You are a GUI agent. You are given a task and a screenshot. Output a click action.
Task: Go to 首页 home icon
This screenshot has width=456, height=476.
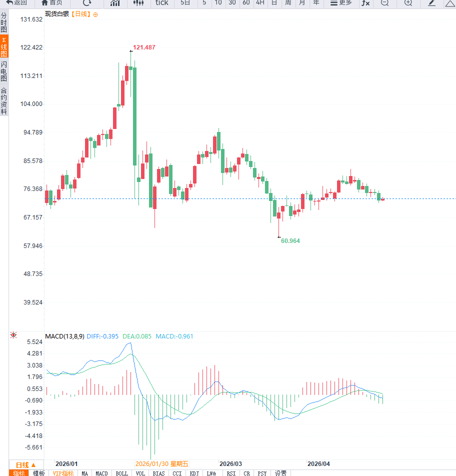(52, 3)
